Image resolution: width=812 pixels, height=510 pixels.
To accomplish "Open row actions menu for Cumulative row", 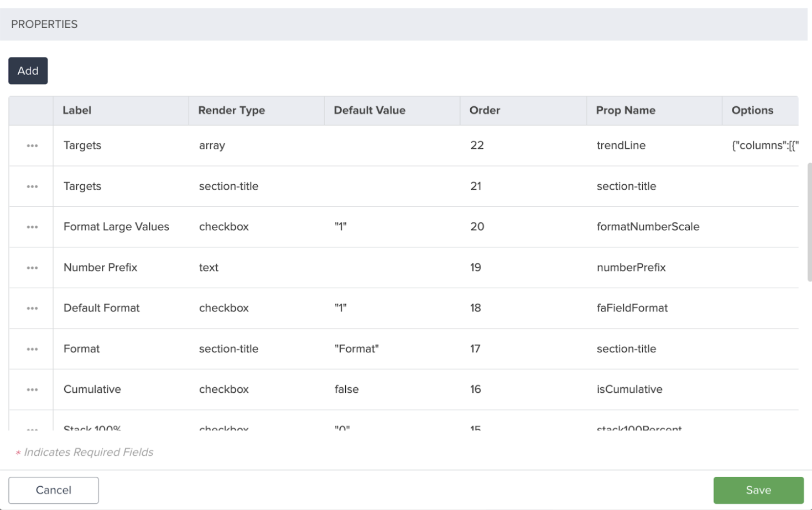I will tap(32, 389).
